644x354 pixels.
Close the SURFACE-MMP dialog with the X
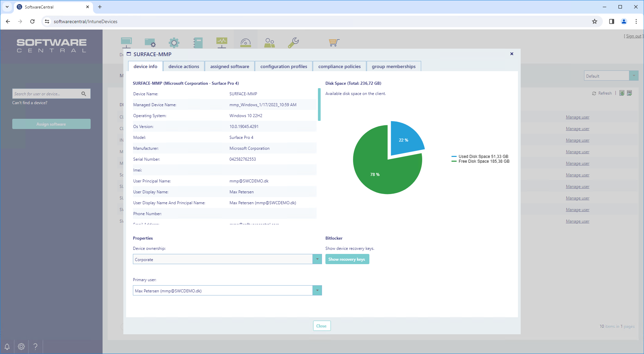(x=512, y=54)
